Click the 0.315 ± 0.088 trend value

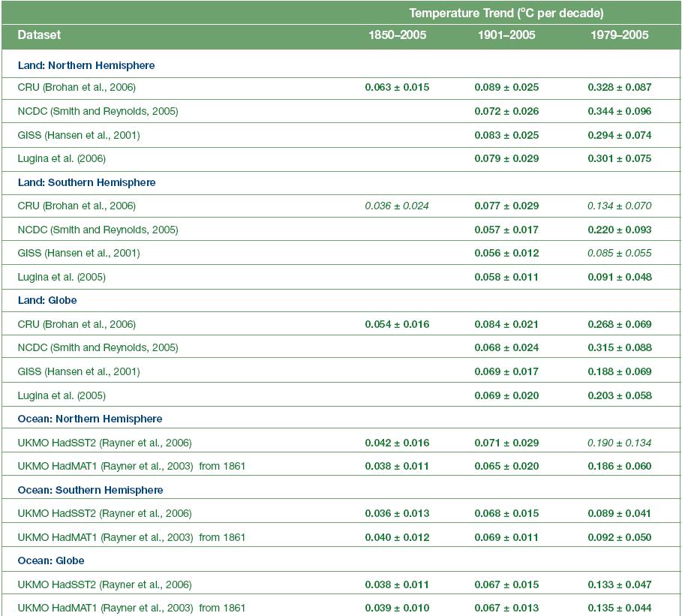point(620,347)
